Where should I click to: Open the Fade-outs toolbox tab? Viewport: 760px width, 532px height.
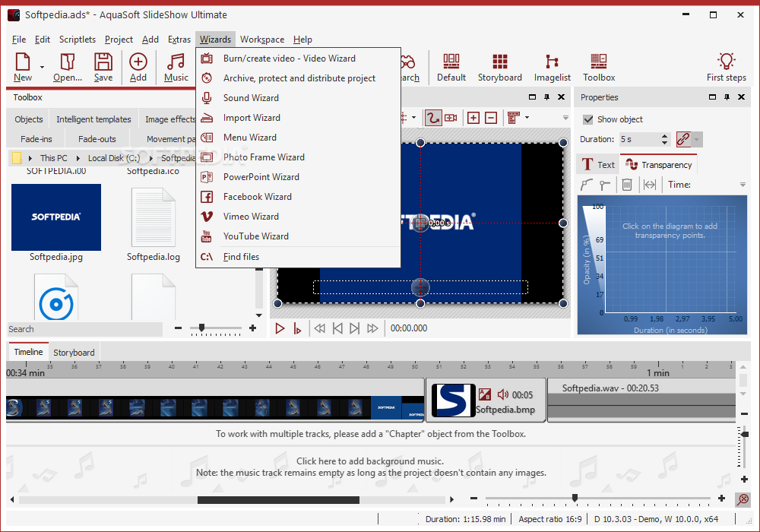click(97, 139)
